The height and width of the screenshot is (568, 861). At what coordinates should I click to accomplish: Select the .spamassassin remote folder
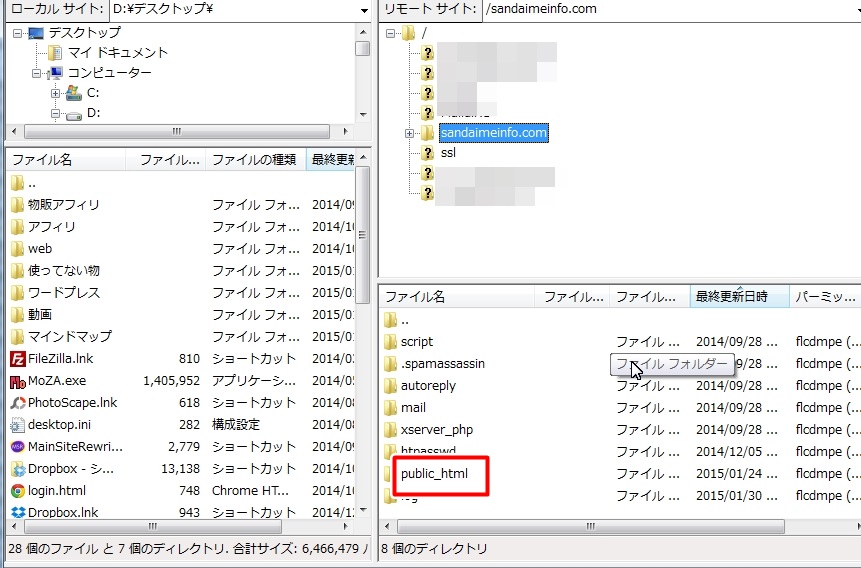443,364
